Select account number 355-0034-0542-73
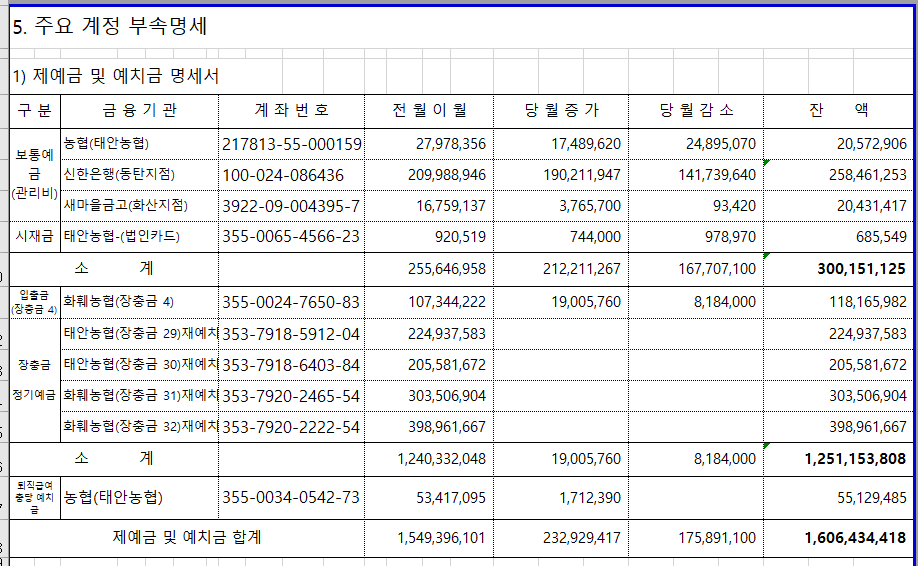 290,498
